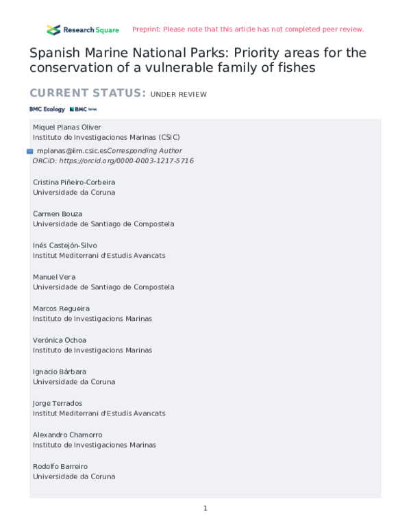Select author name Cristina Piñeiro-Corbeira
411x532 pixels.
74,182
